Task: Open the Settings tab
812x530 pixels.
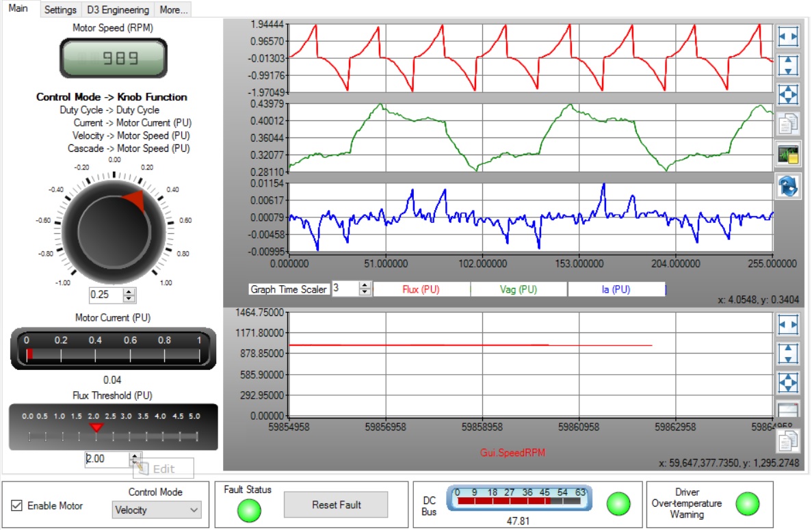Action: point(60,10)
